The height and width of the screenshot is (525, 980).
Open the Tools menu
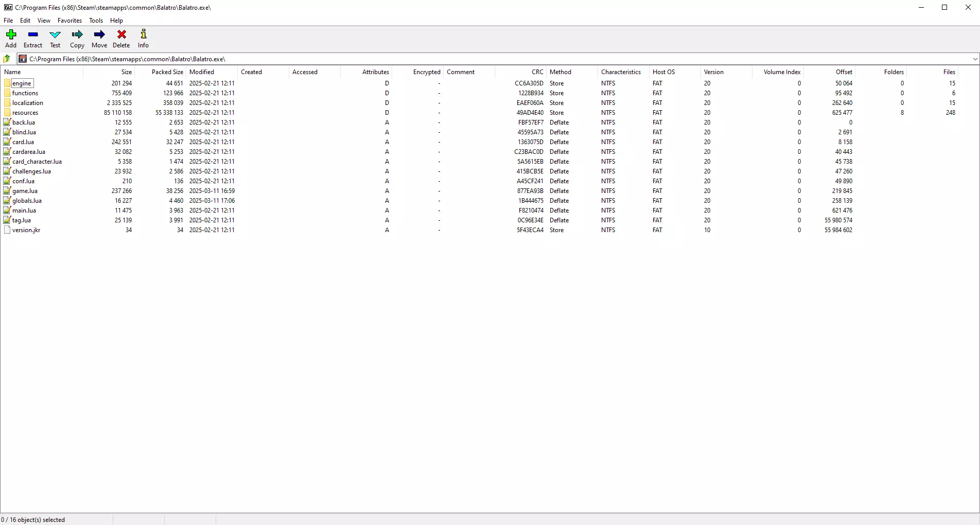click(96, 21)
